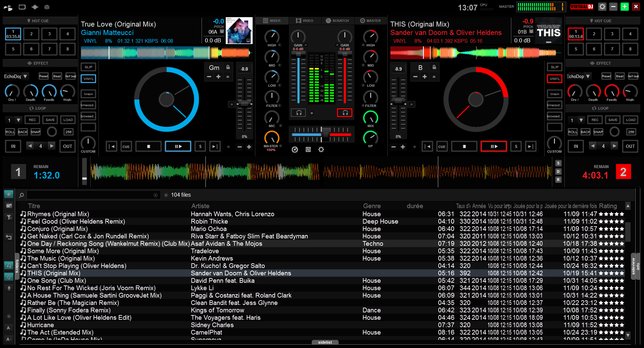Switch to the SCRATCH tab
Viewport: 644px width, 348px height.
tap(338, 21)
